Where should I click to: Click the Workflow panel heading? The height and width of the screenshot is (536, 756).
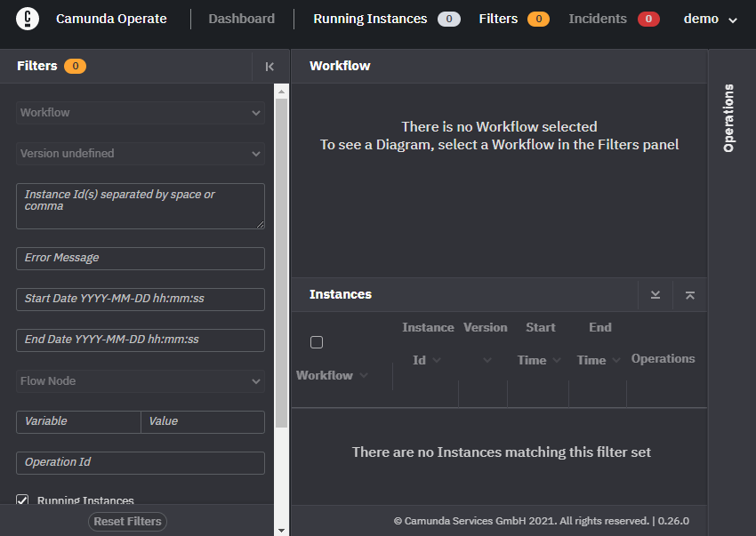(340, 66)
